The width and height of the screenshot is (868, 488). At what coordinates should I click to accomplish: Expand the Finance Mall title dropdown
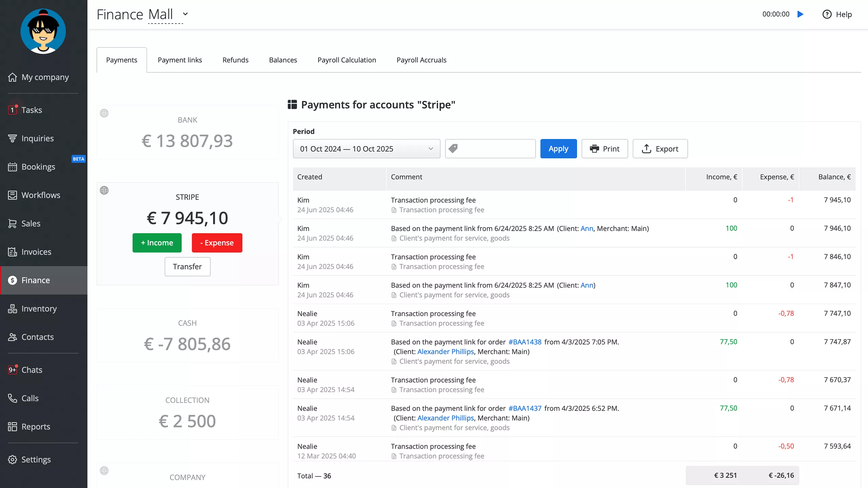point(185,14)
